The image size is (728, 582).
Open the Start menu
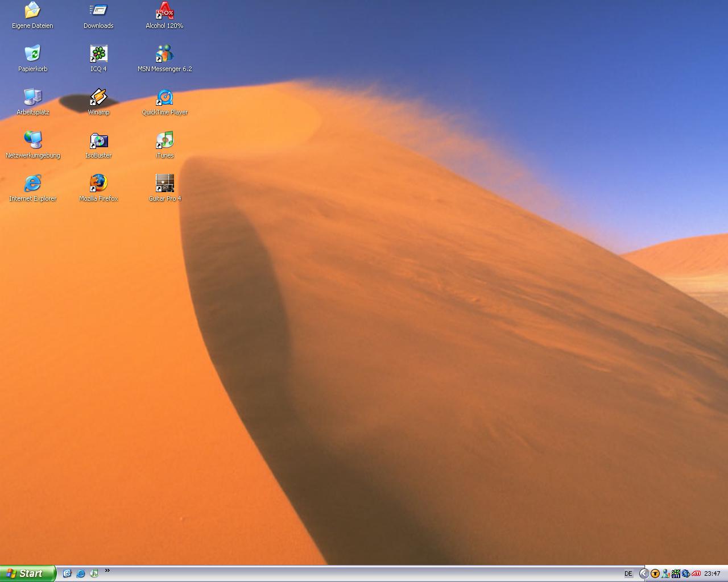[x=28, y=573]
